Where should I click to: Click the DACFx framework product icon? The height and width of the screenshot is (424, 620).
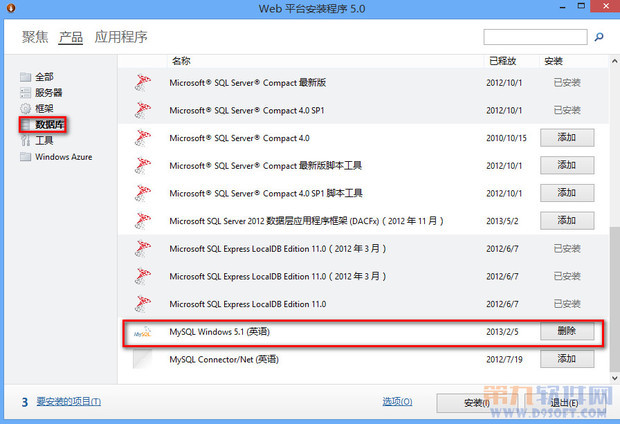(x=143, y=221)
